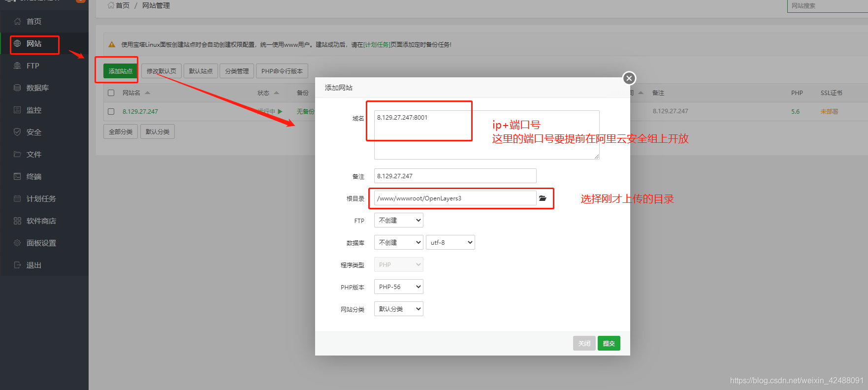This screenshot has width=868, height=390.
Task: Click the FTP icon in sidebar
Action: click(x=17, y=65)
